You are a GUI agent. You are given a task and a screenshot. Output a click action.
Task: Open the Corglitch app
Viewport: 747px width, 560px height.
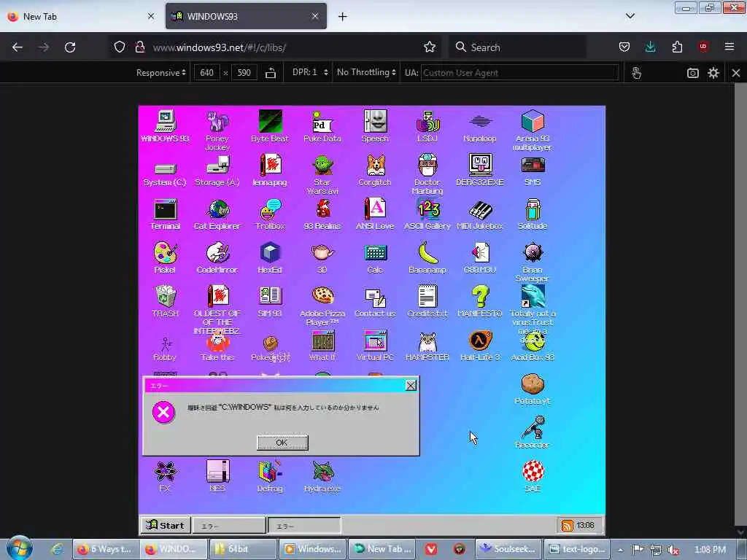(375, 169)
